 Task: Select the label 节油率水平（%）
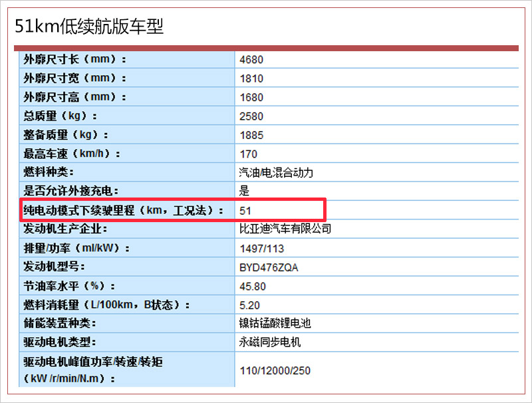(x=69, y=286)
